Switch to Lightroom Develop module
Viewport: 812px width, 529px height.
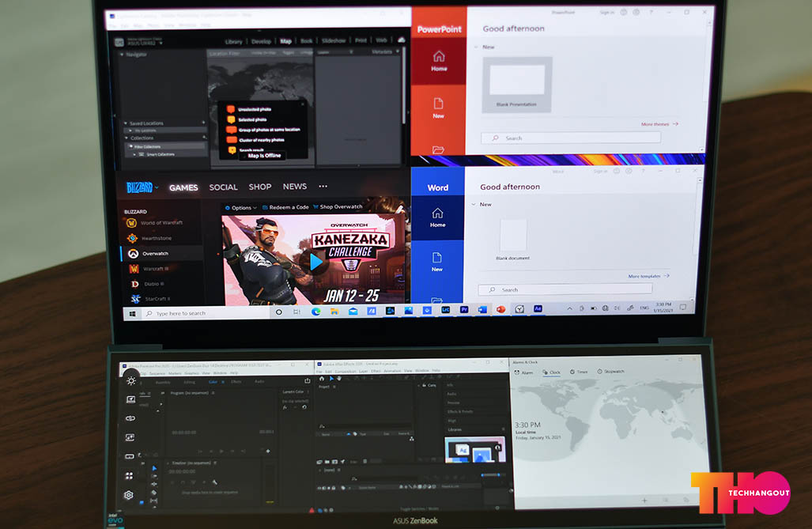point(261,41)
